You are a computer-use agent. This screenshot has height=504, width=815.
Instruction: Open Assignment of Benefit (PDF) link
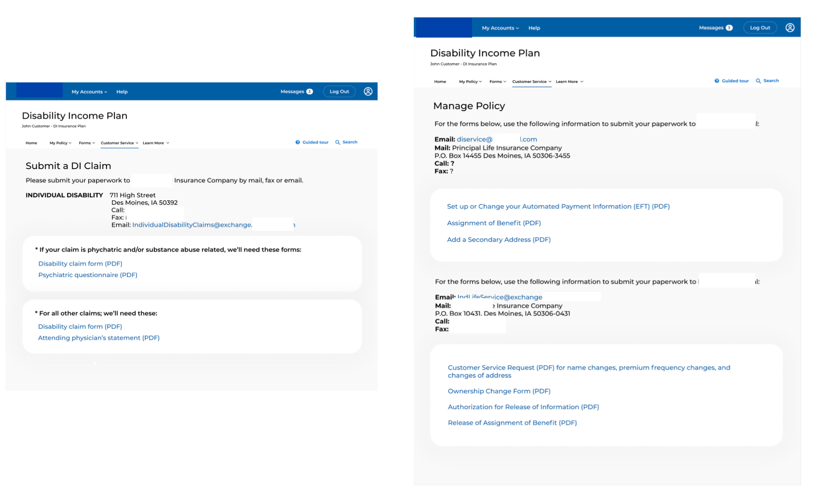(x=494, y=223)
